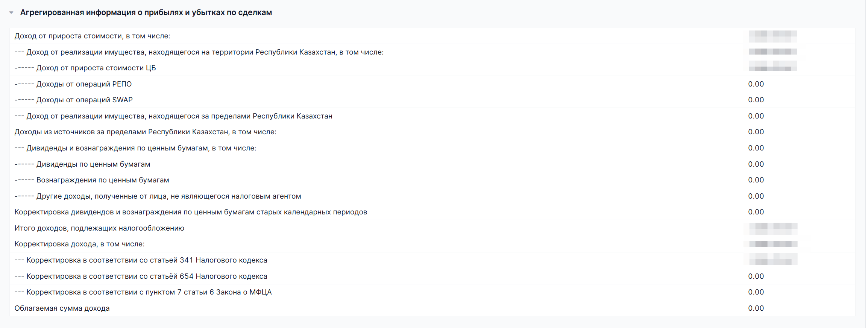Click the 'Корректировка дохода, в том числе' label

tap(79, 244)
